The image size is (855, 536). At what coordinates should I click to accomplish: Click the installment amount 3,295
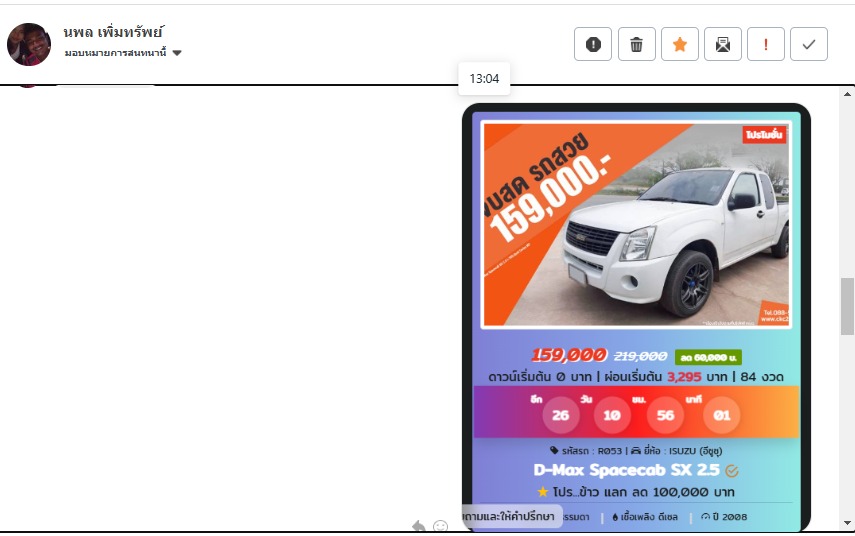[x=684, y=377]
